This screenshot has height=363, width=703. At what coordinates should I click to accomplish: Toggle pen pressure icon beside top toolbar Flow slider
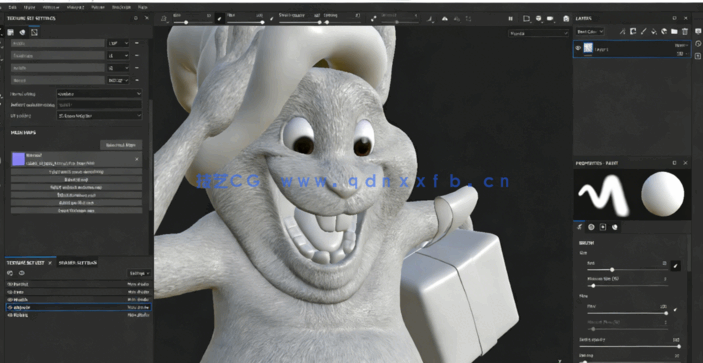[272, 19]
